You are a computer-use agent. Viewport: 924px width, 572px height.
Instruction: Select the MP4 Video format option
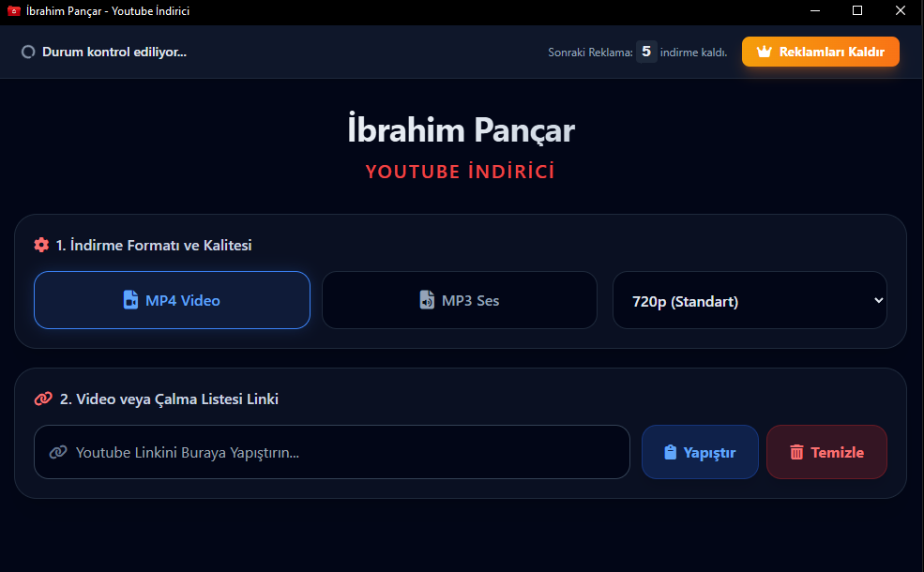[x=172, y=300]
